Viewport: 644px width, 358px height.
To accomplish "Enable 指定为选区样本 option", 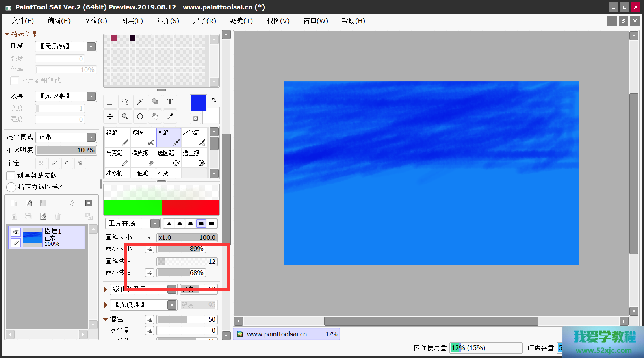I will 11,187.
